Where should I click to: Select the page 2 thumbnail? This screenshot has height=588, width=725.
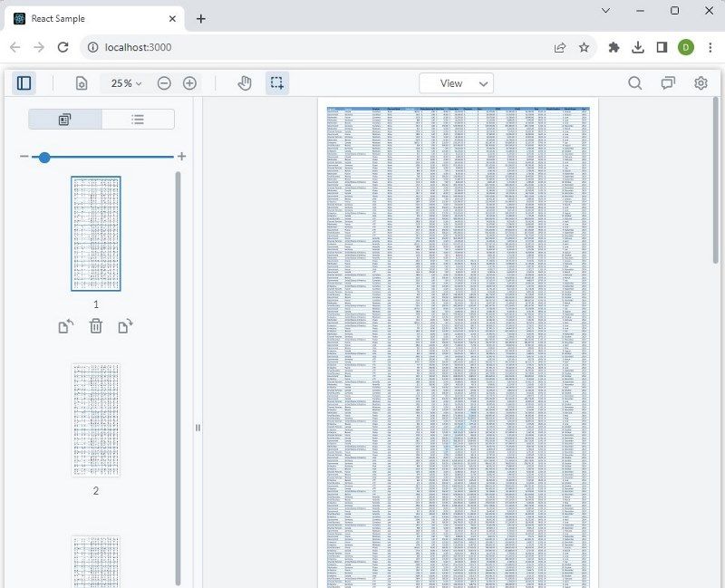(x=95, y=419)
